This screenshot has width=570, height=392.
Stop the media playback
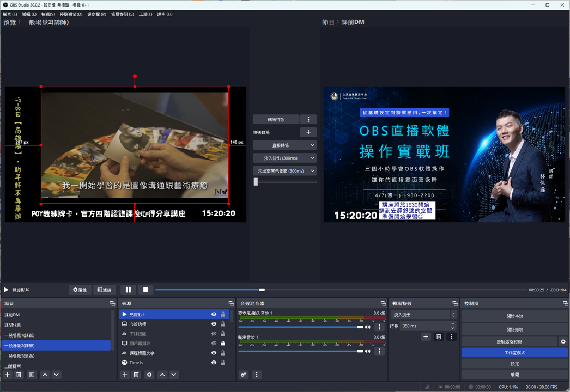click(x=145, y=290)
